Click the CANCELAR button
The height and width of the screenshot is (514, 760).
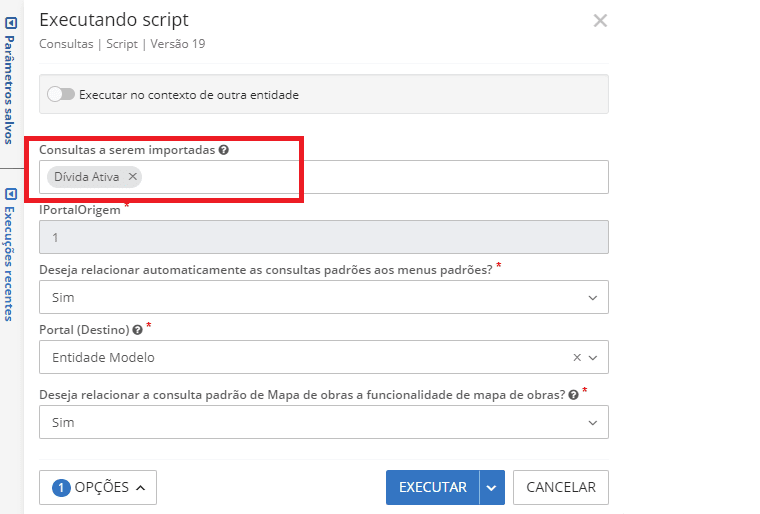pos(561,487)
